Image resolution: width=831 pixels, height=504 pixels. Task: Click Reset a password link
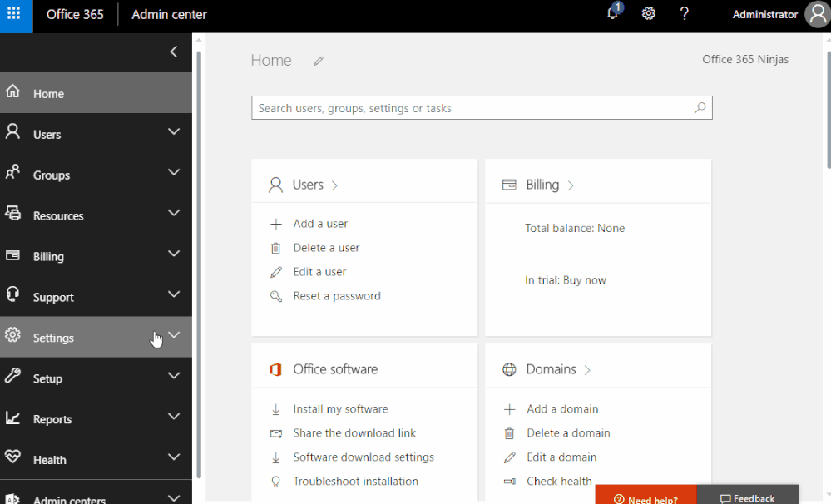tap(337, 296)
